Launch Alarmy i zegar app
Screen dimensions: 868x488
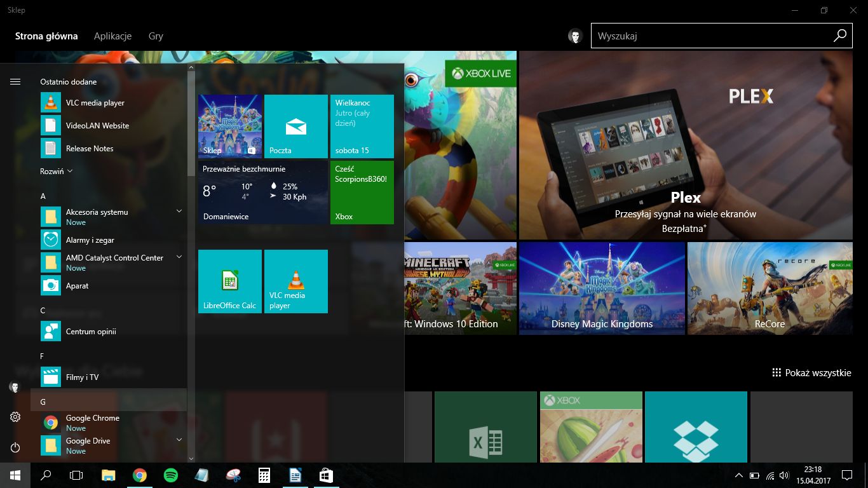coord(108,240)
